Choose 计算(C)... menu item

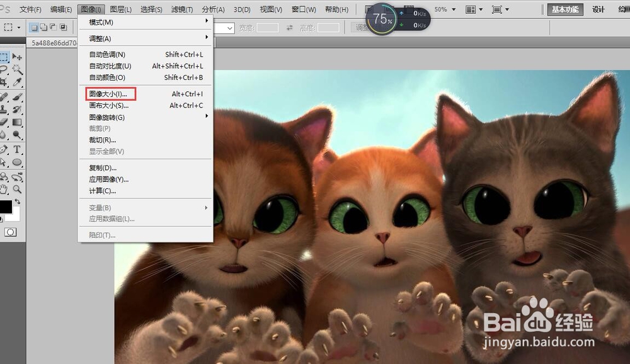click(146, 191)
